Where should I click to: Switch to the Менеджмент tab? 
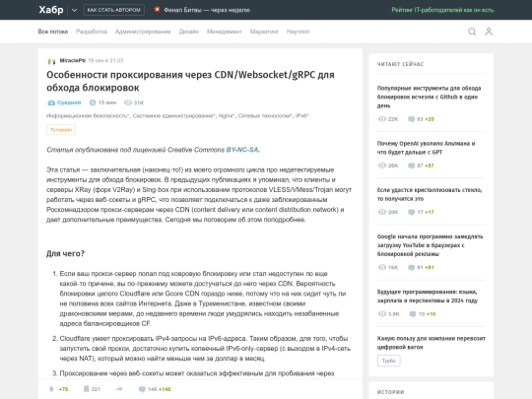coord(225,32)
